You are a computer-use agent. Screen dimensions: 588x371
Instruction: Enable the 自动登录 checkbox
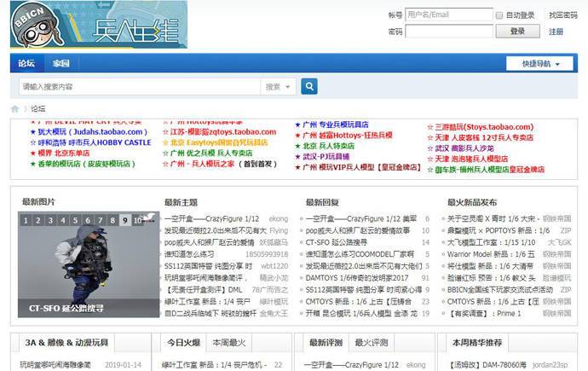pyautogui.click(x=499, y=15)
